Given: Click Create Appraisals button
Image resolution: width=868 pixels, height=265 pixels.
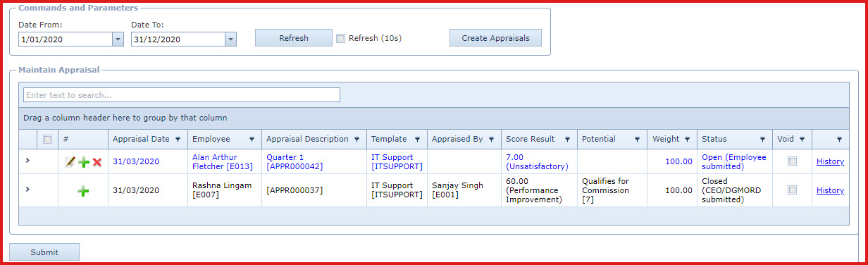Looking at the screenshot, I should pos(495,38).
